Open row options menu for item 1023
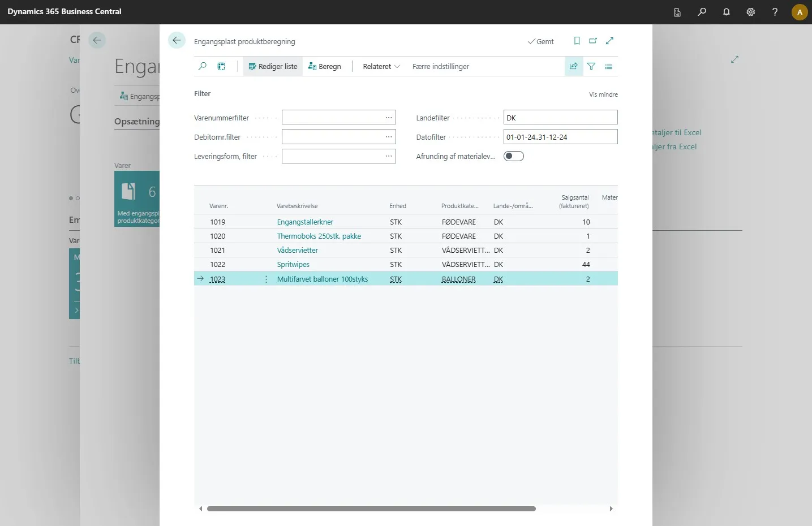Image resolution: width=812 pixels, height=526 pixels. click(x=266, y=279)
